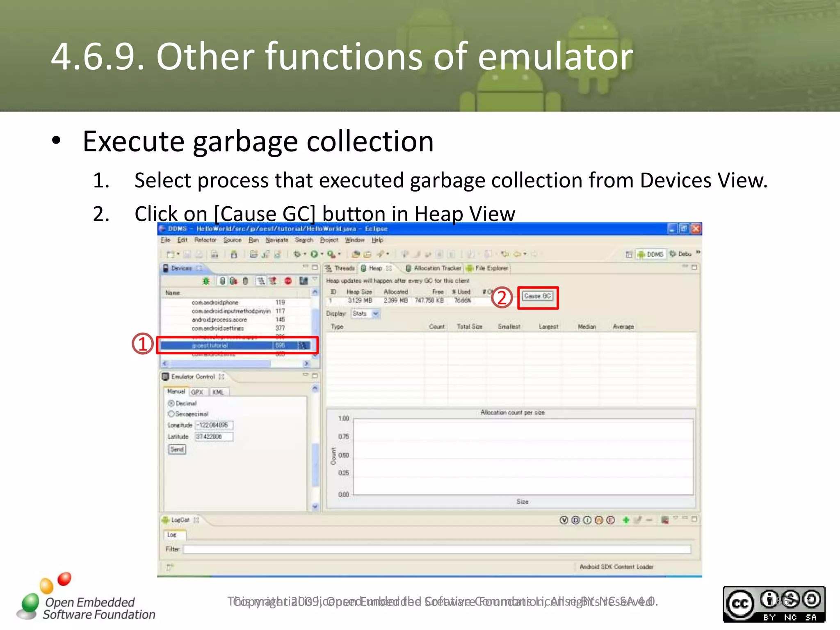Click the New file icon in main toolbar

[x=170, y=254]
